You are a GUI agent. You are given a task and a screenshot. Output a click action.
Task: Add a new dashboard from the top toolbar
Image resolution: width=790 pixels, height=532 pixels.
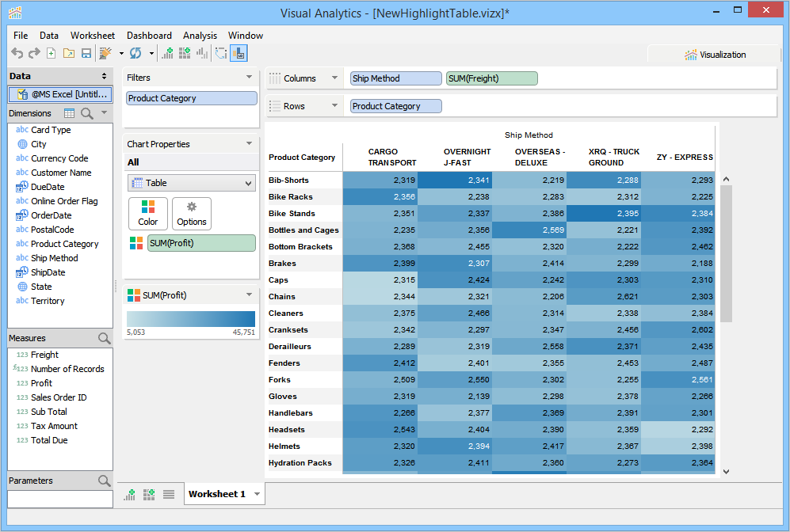pos(185,53)
